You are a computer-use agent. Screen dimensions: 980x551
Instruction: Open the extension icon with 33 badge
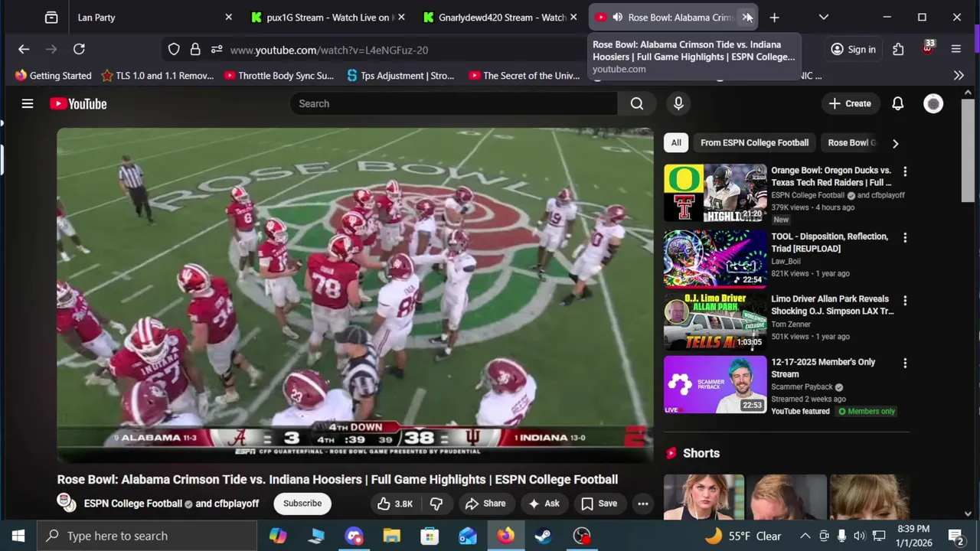pos(928,49)
